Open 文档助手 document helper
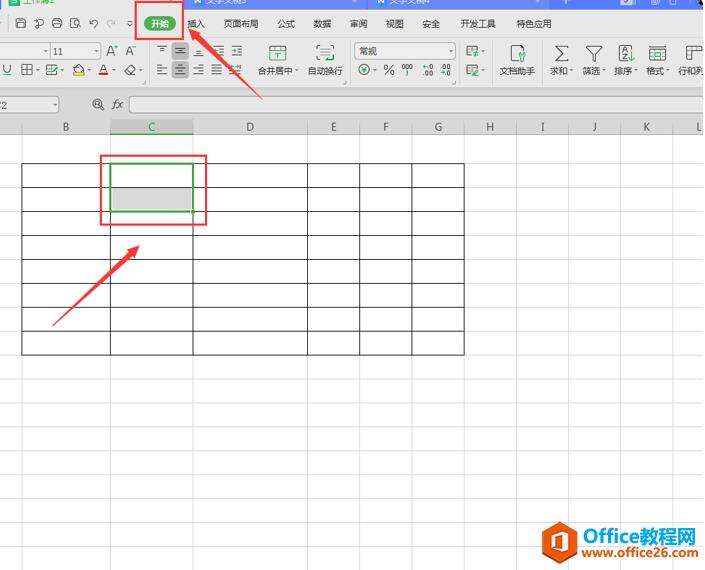 tap(517, 59)
